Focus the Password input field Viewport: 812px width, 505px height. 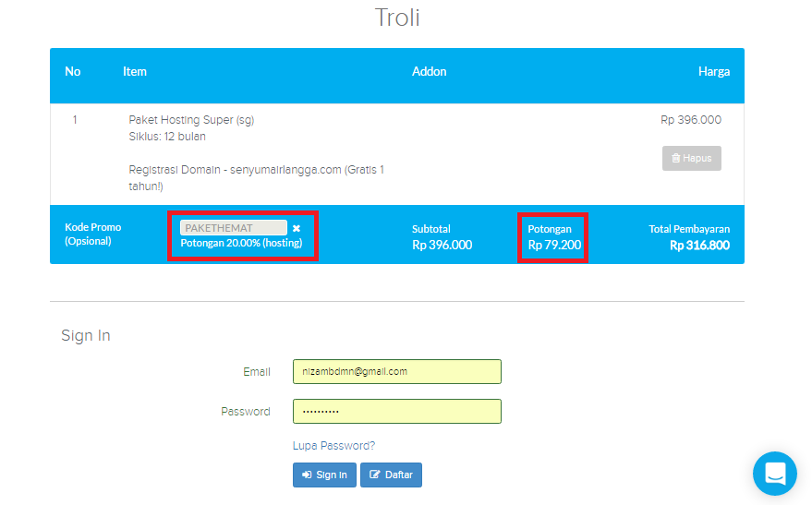click(397, 412)
